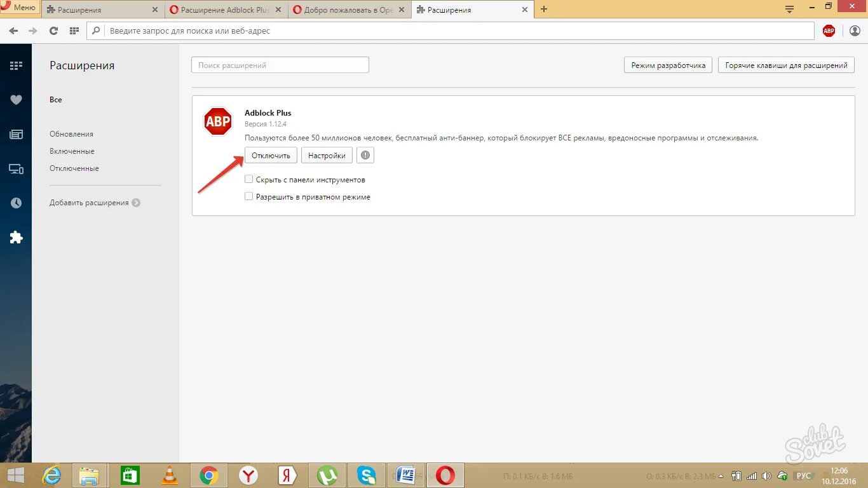Open history clock icon in the sidebar
Screen dimensions: 868x488
coord(16,203)
